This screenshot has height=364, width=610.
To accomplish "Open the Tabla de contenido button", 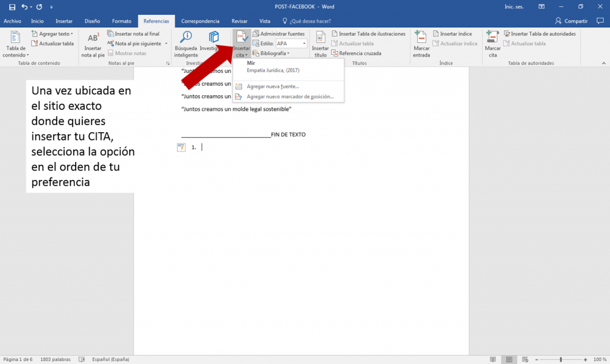I will pyautogui.click(x=15, y=44).
